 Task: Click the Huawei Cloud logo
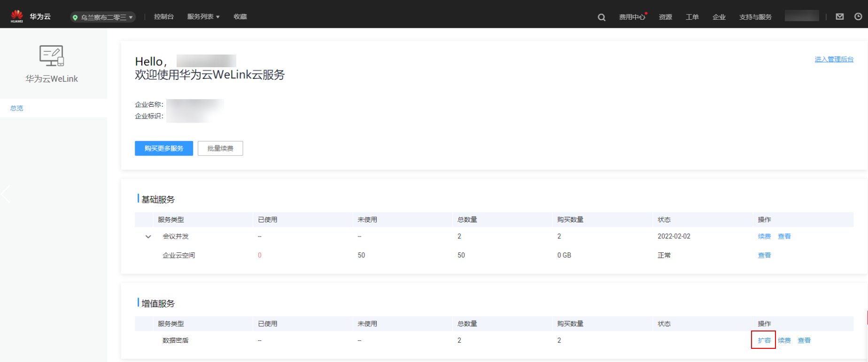tap(17, 16)
